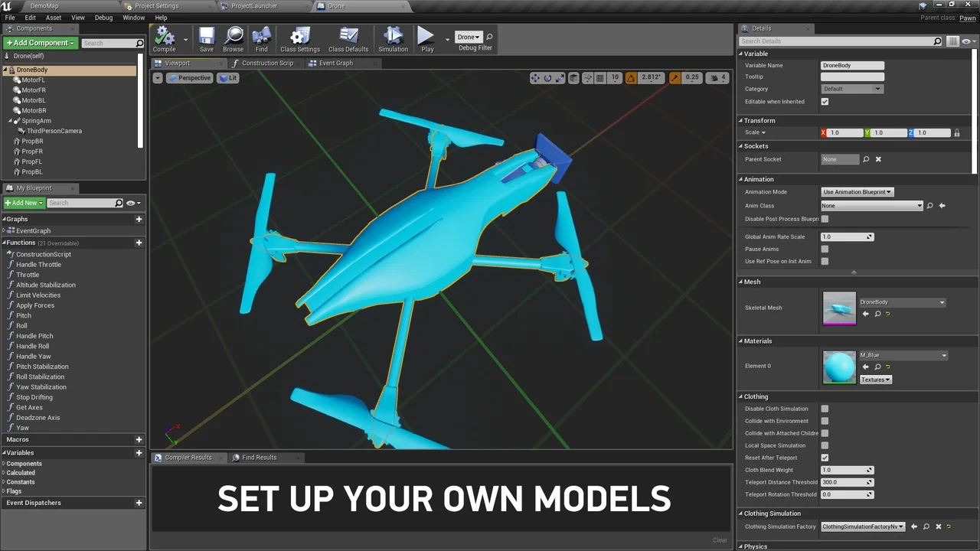Uncheck Editable when Inherited checkbox
The width and height of the screenshot is (980, 551).
[x=825, y=102]
